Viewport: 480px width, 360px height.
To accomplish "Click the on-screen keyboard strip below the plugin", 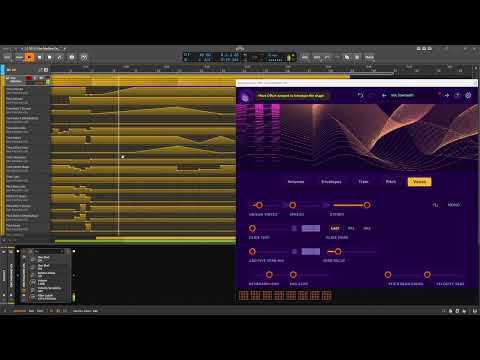I will (286, 295).
